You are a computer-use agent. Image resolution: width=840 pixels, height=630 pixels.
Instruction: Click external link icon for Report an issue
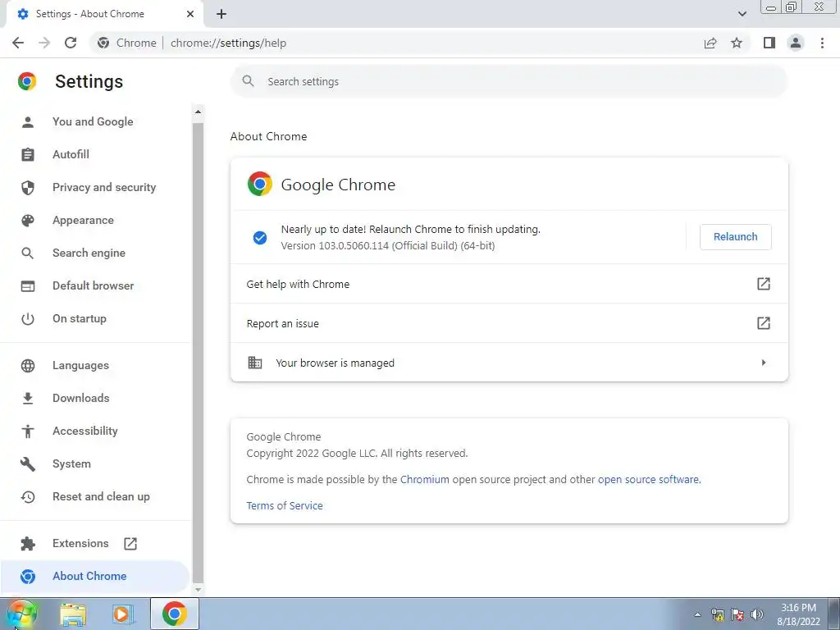764,323
